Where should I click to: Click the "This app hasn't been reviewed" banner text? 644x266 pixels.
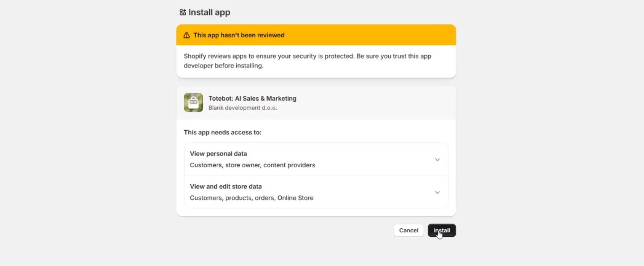click(x=239, y=35)
